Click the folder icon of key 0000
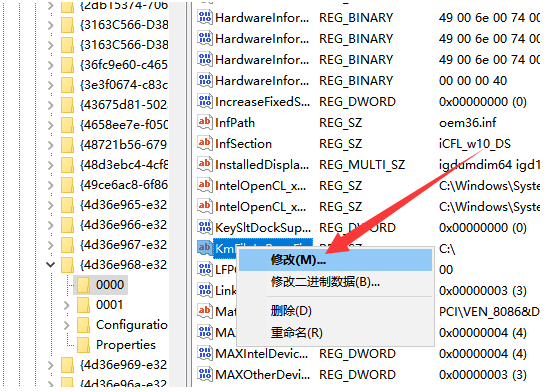The height and width of the screenshot is (392, 548). (x=84, y=285)
